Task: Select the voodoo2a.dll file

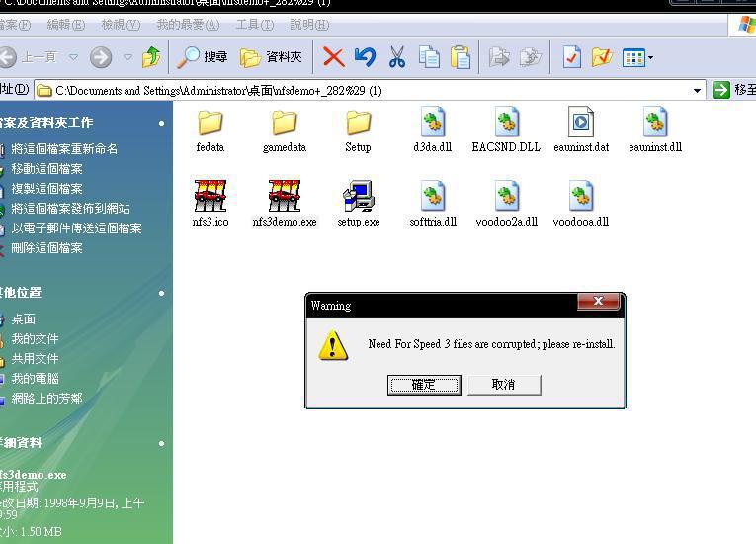Action: pyautogui.click(x=507, y=204)
